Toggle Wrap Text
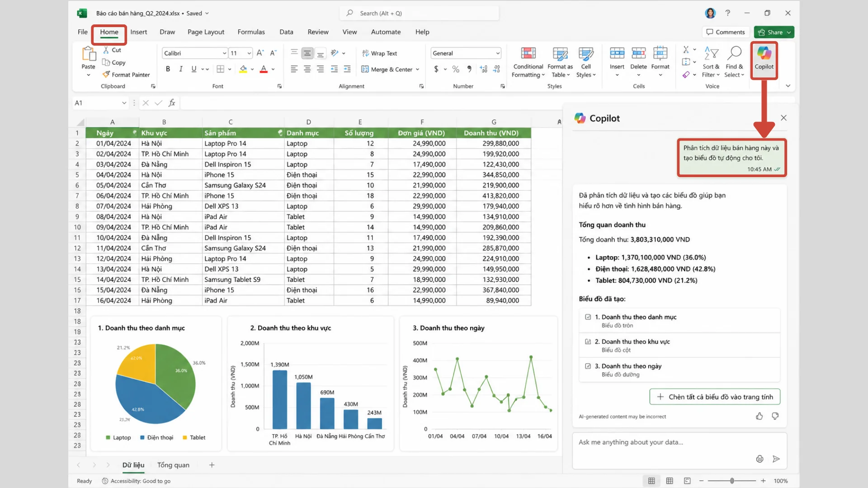The height and width of the screenshot is (488, 868). tap(379, 53)
